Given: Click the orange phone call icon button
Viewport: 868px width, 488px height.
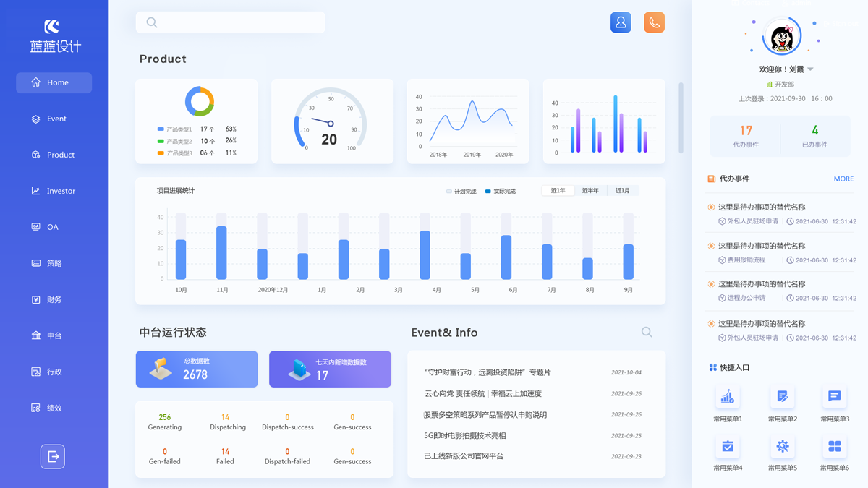Looking at the screenshot, I should click(654, 22).
